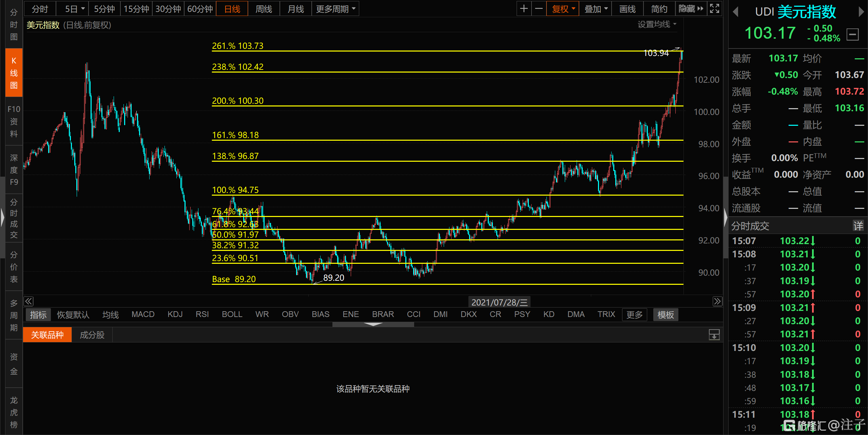Zoom in the chart with plus icon
Viewport: 868px width, 435px height.
524,9
